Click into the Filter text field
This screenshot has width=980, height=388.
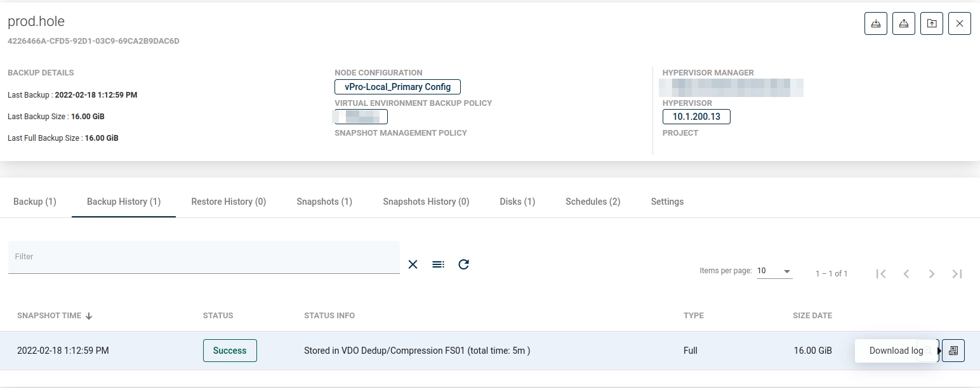coord(203,257)
